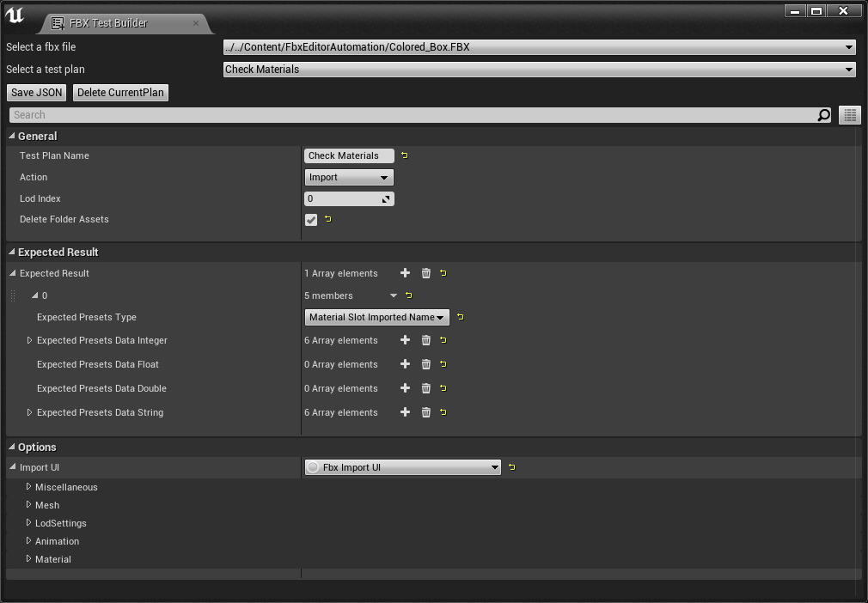Delete all Expected Presets Data Float elements

425,364
